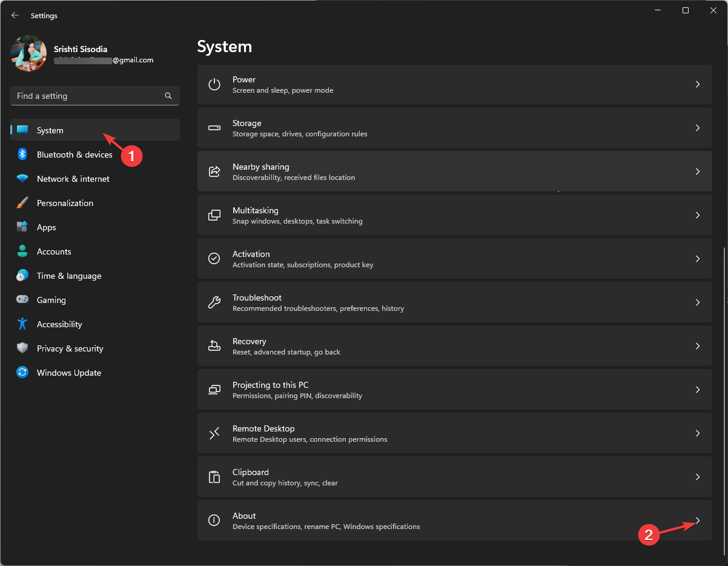Click the Bluetooth & devices sidebar icon
Screen dimensions: 728x566
point(22,155)
